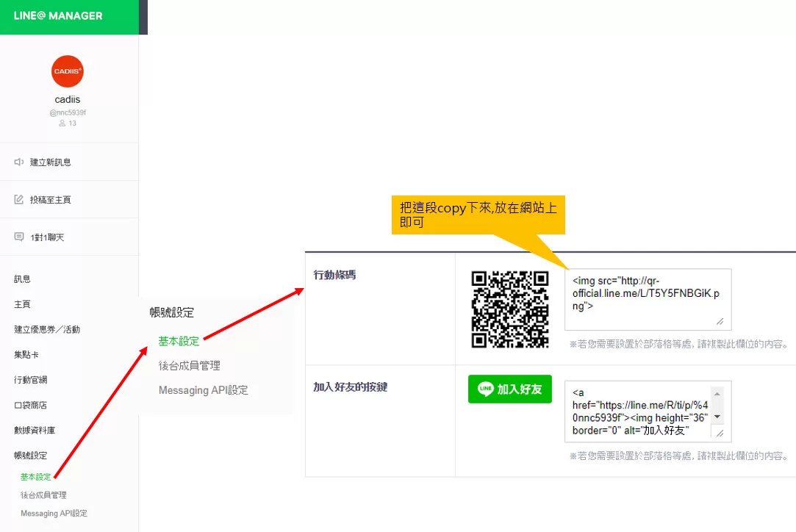Image resolution: width=796 pixels, height=532 pixels.
Task: Click the speaker icon beside 建立新訊息
Action: point(19,162)
